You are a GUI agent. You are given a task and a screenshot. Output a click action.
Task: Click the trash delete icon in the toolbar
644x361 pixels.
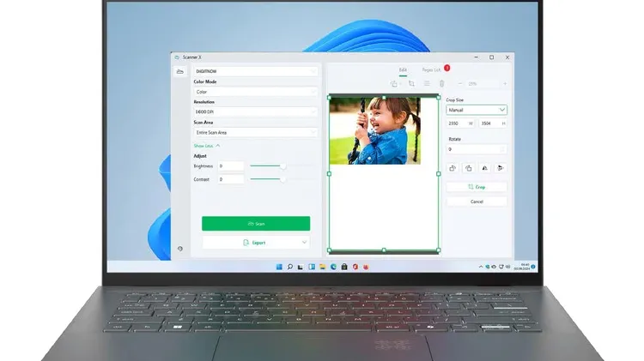point(441,83)
